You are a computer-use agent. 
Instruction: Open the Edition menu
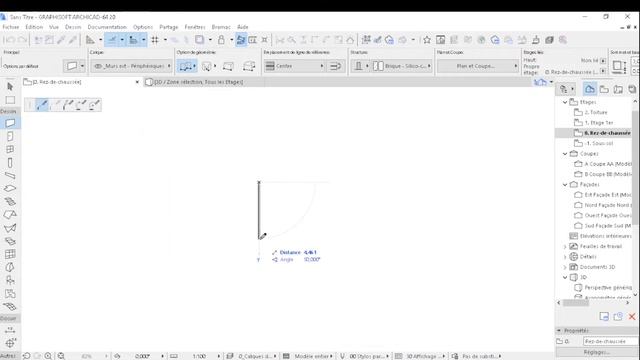click(x=34, y=27)
